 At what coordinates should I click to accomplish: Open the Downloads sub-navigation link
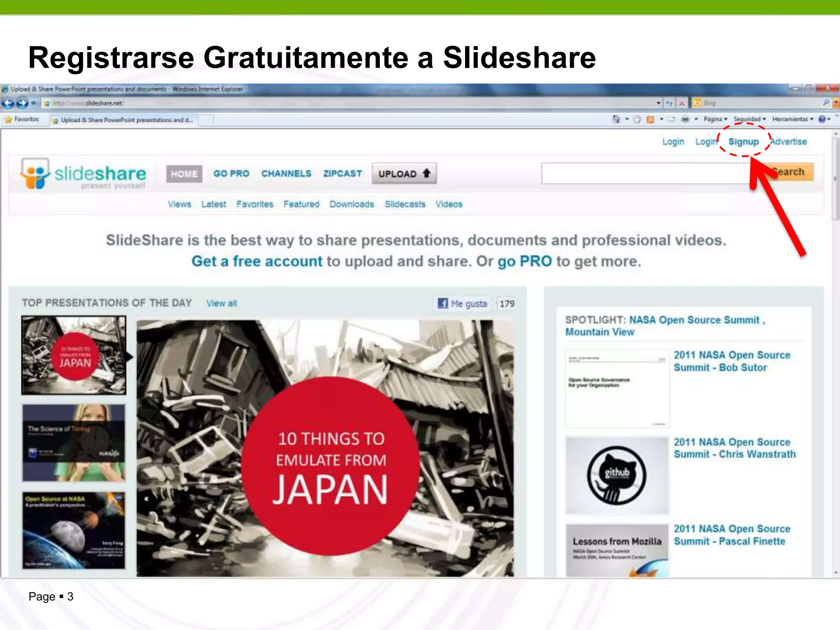352,204
